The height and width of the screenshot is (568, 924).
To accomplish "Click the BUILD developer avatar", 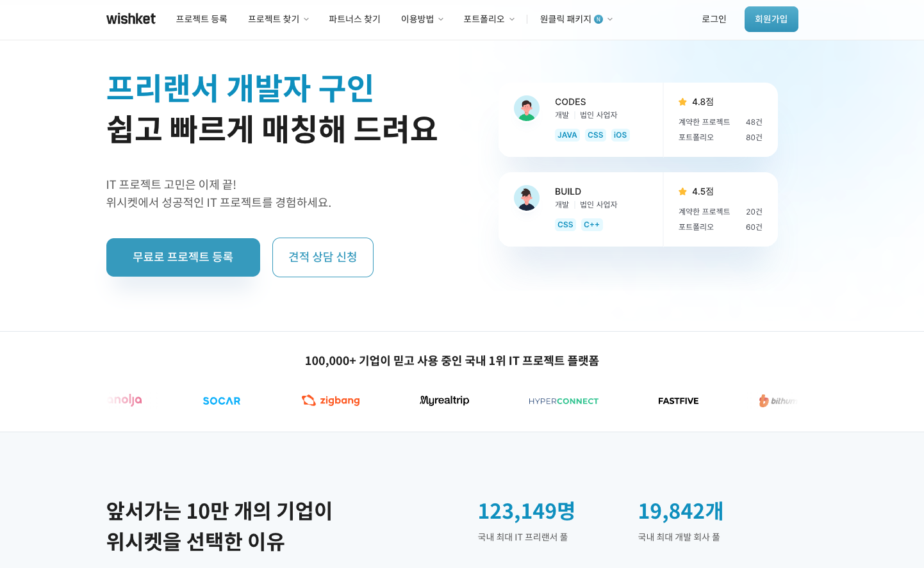I will click(527, 198).
